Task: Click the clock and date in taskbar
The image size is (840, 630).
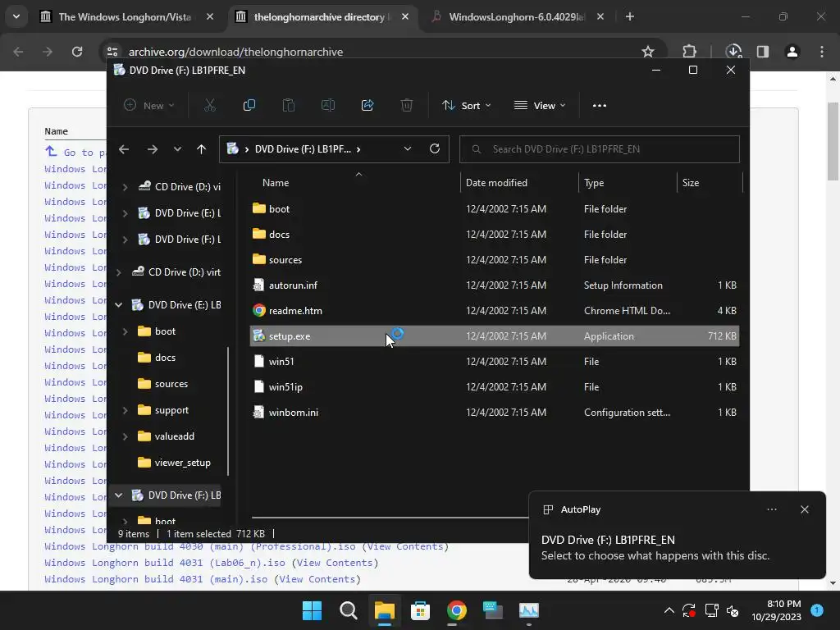Action: (x=776, y=610)
